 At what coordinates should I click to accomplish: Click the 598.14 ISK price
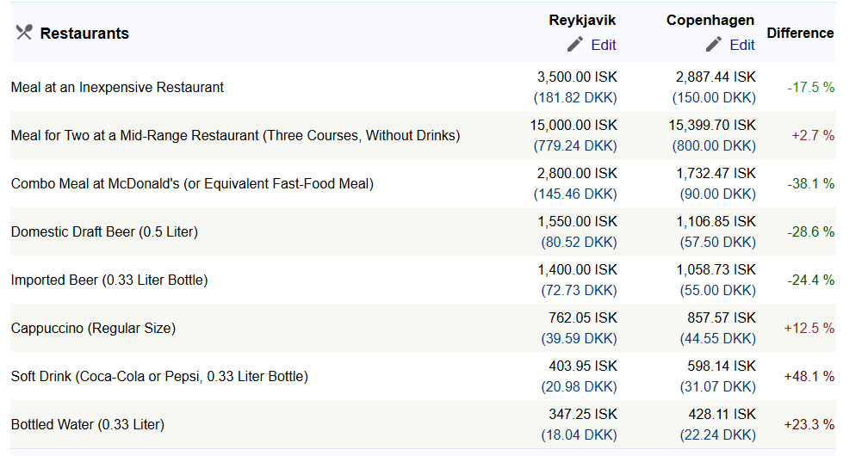tap(722, 366)
